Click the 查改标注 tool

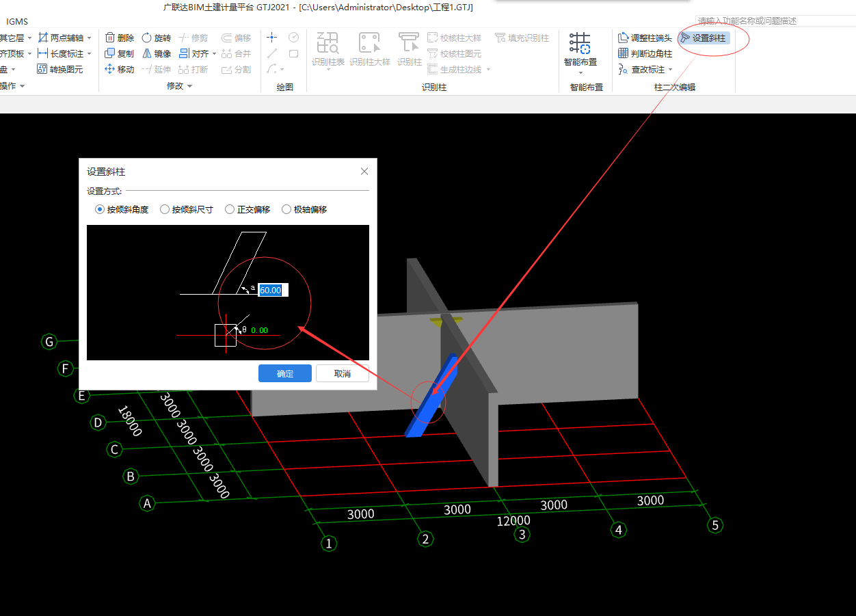641,69
